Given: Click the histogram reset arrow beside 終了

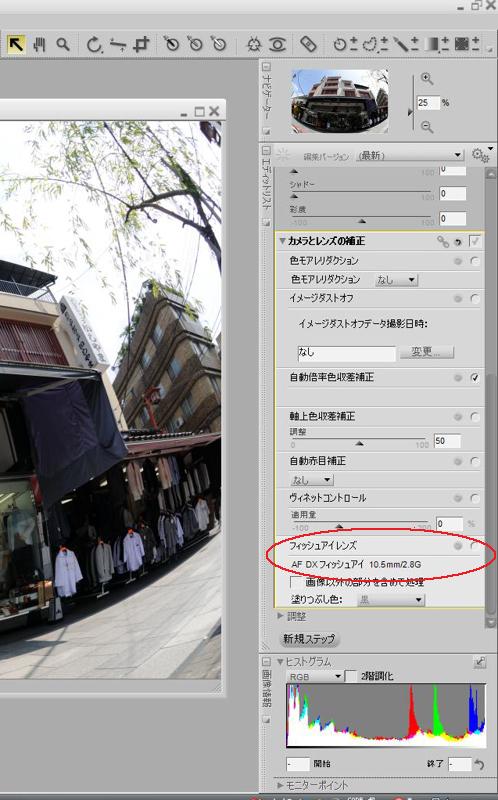Looking at the screenshot, I should [x=479, y=764].
